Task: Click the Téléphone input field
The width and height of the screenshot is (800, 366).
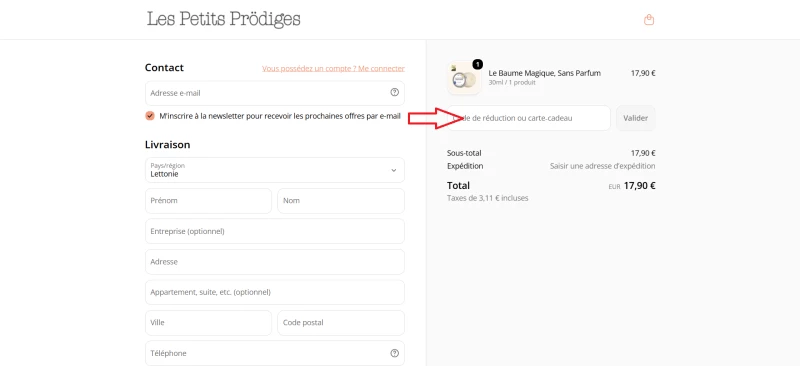Action: 274,353
